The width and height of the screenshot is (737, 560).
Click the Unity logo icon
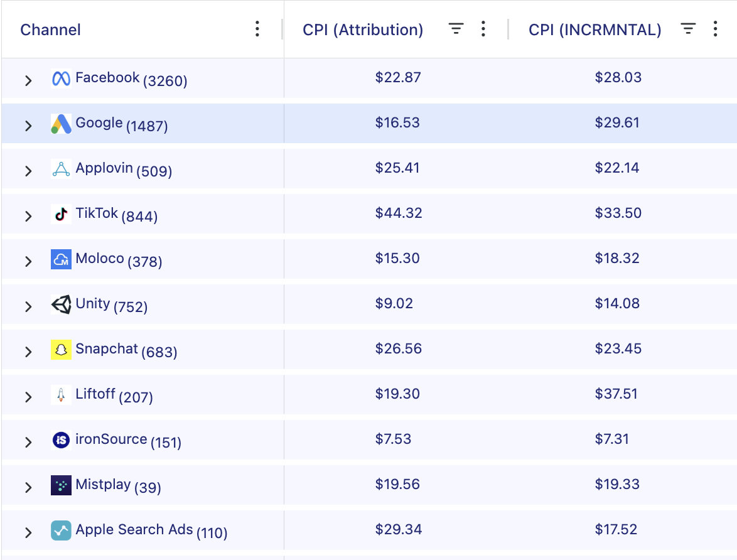(61, 304)
